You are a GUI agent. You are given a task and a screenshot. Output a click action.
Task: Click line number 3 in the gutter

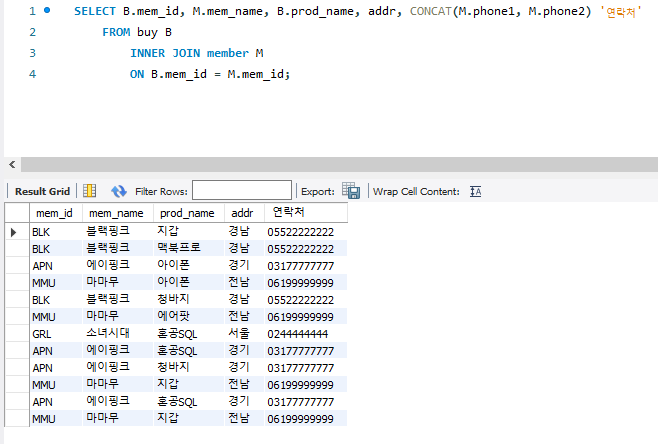33,53
